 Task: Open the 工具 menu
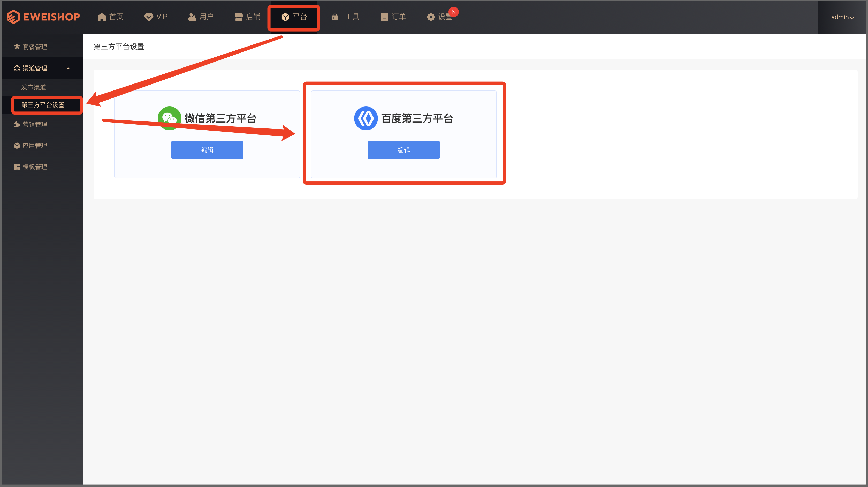click(x=345, y=17)
